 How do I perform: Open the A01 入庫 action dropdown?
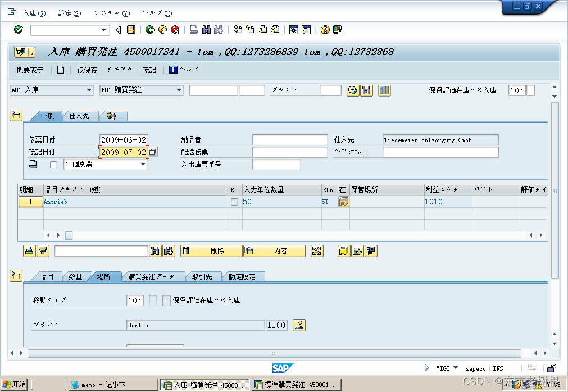(89, 90)
